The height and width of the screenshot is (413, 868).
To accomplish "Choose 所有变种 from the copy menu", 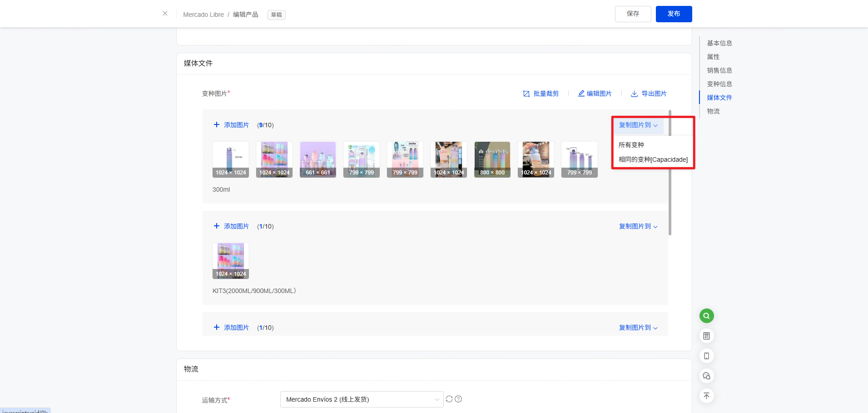I will click(631, 145).
